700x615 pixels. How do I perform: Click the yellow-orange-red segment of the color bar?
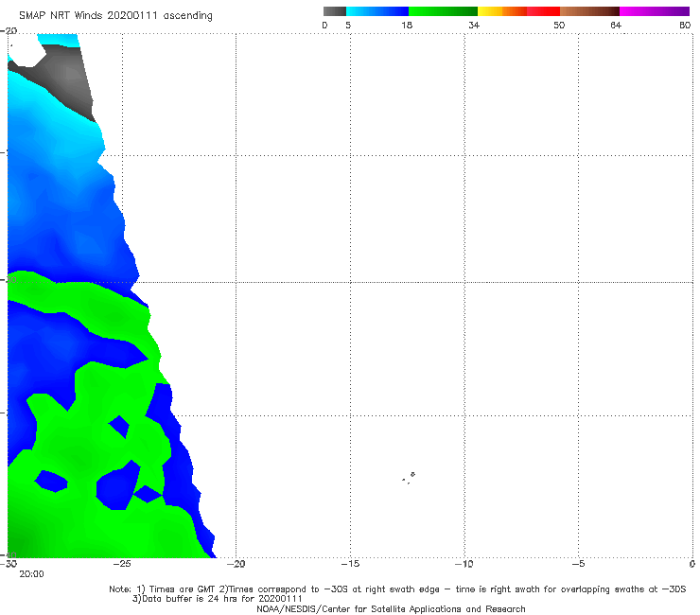(x=518, y=11)
